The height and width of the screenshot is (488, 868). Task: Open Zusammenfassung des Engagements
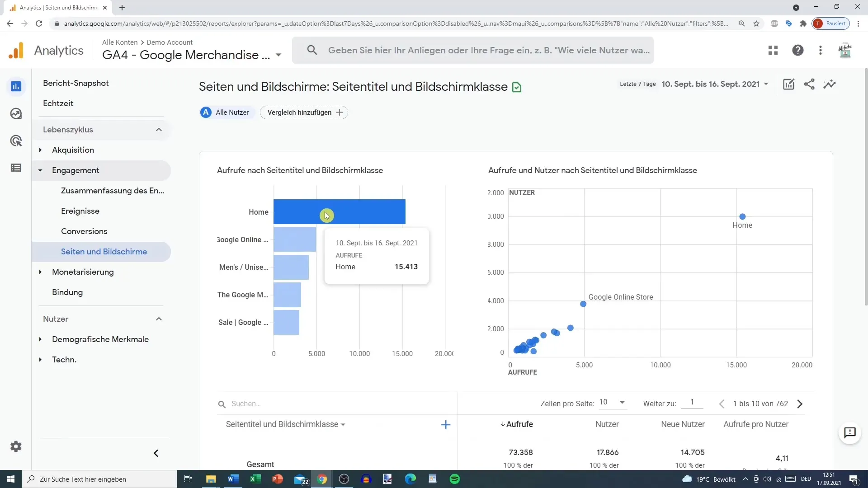click(x=113, y=191)
